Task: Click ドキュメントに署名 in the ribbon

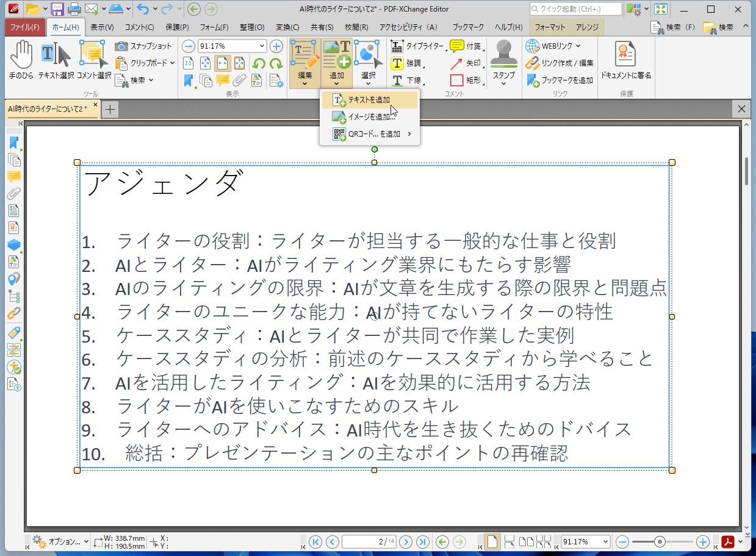Action: coord(624,60)
